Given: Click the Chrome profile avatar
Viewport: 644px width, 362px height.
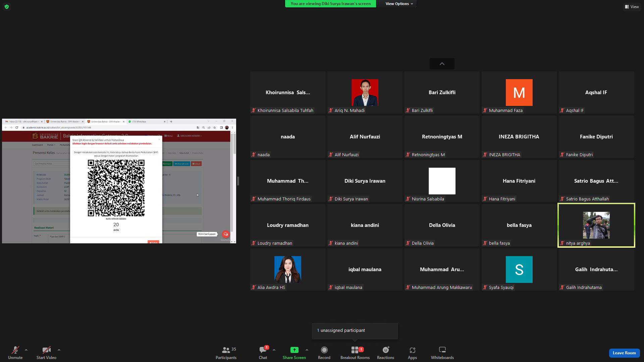Looking at the screenshot, I should [x=227, y=128].
